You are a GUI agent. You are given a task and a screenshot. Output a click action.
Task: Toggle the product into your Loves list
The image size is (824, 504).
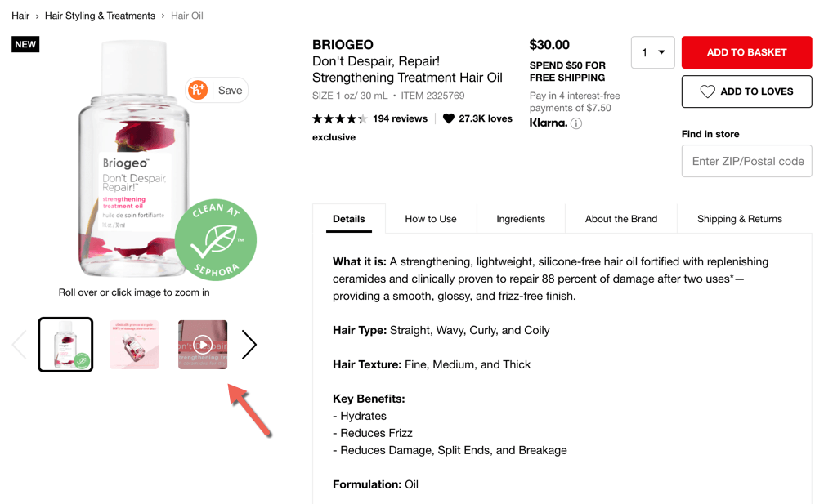click(746, 91)
